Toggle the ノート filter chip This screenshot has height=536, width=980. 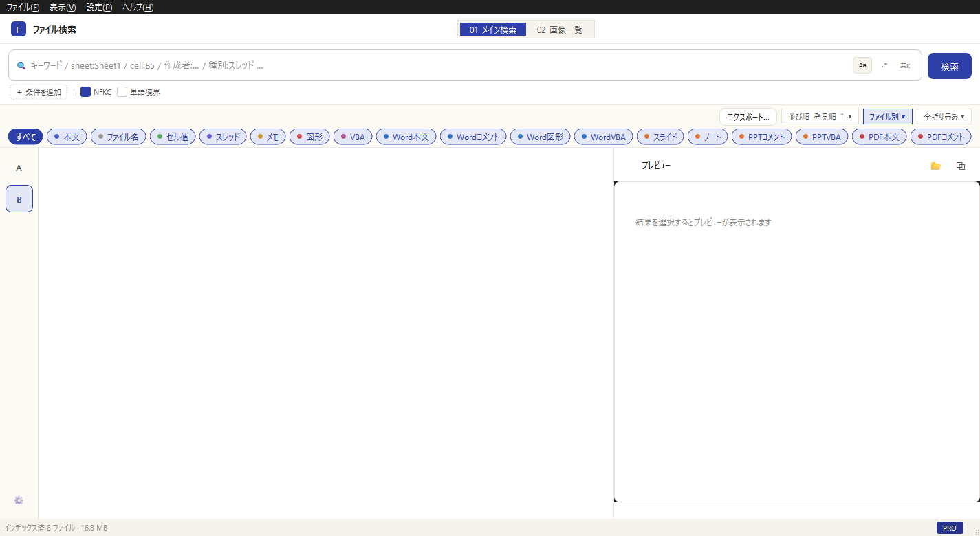(x=708, y=137)
